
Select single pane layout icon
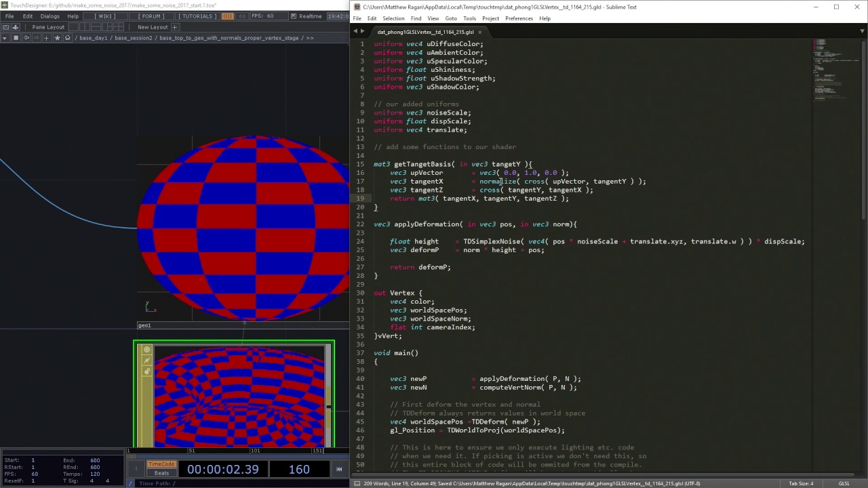tap(73, 27)
